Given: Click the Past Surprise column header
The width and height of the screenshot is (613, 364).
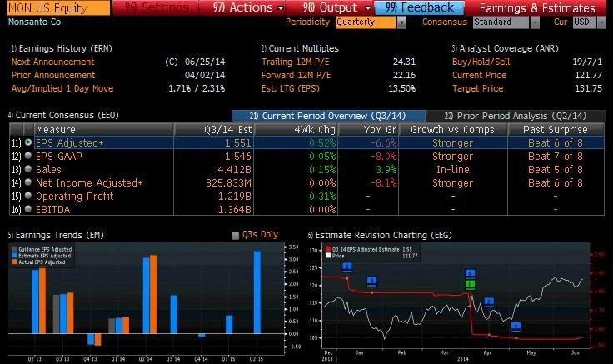Looking at the screenshot, I should pos(556,129).
